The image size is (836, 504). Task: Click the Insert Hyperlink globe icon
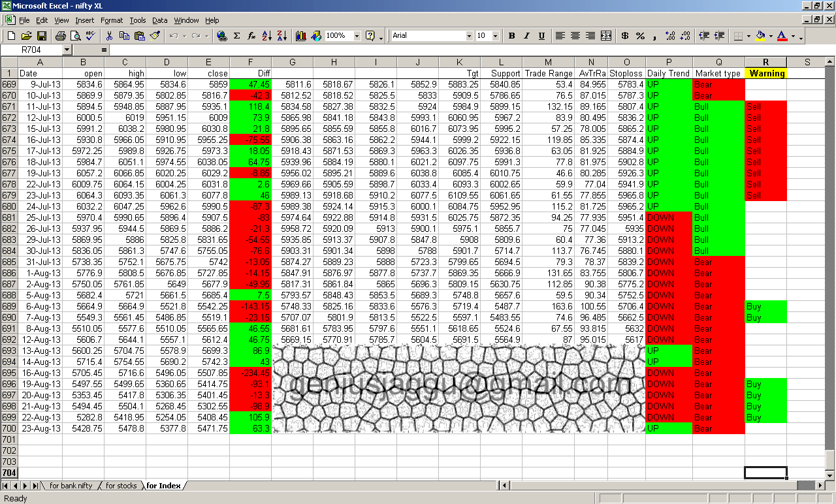[222, 36]
